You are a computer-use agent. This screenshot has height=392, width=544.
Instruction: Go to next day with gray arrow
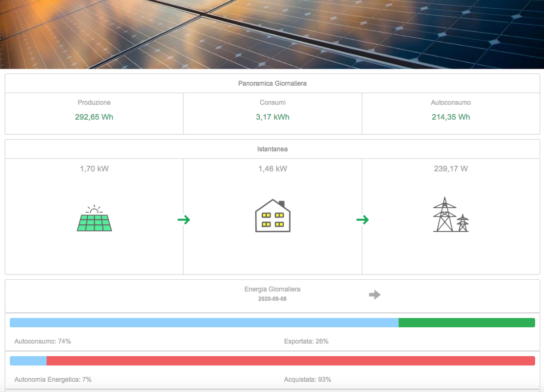(x=375, y=295)
